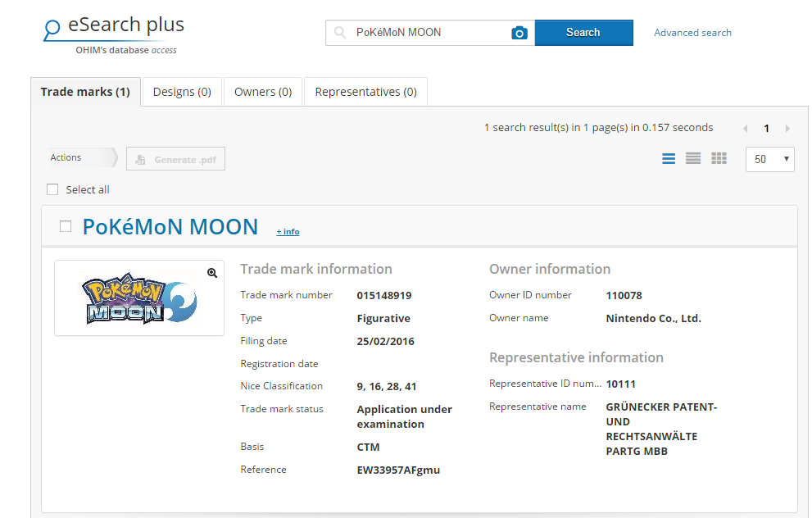Tick the checkbox beside Select all label
The width and height of the screenshot is (812, 518).
point(52,189)
